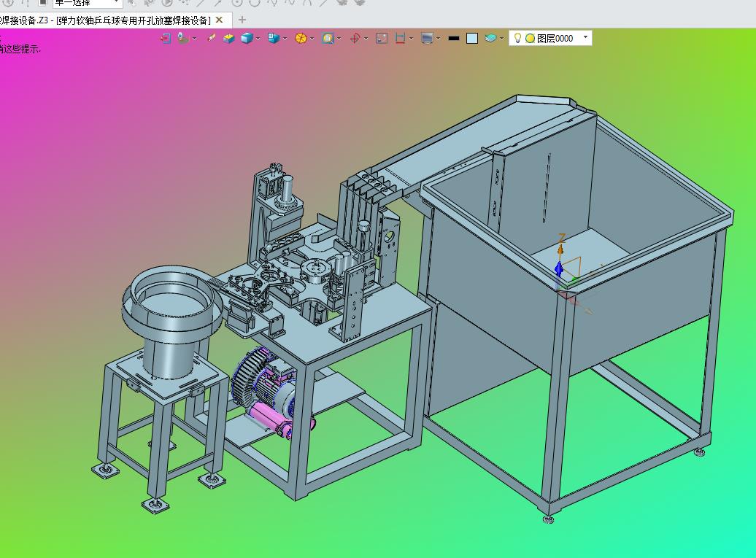Open dropdown beside view-orientation cube
The width and height of the screenshot is (756, 558).
point(285,39)
